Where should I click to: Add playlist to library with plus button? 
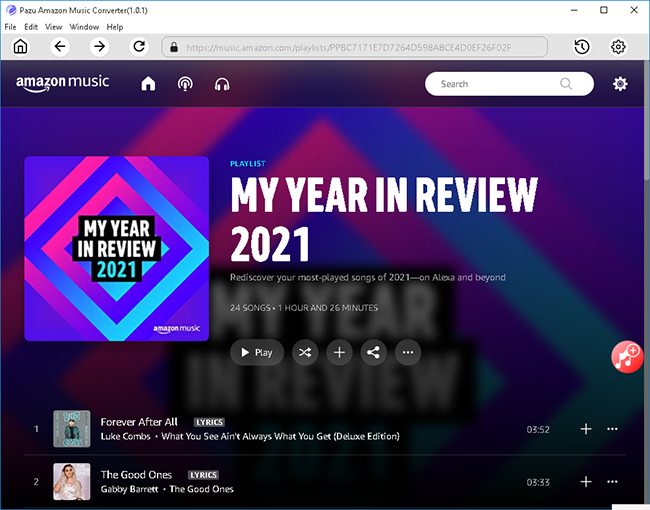pyautogui.click(x=340, y=352)
